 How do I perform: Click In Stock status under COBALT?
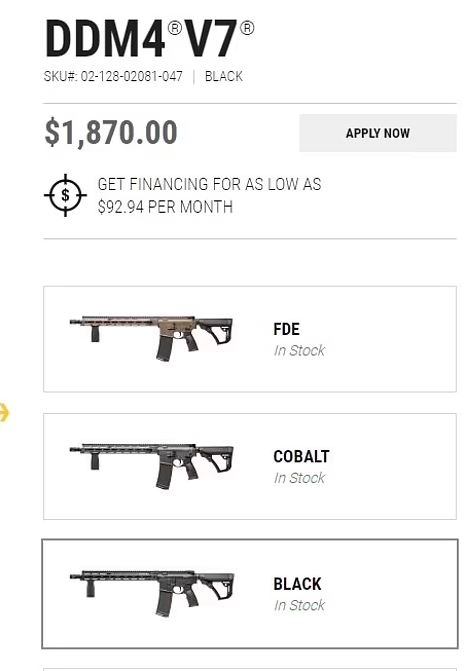point(299,478)
